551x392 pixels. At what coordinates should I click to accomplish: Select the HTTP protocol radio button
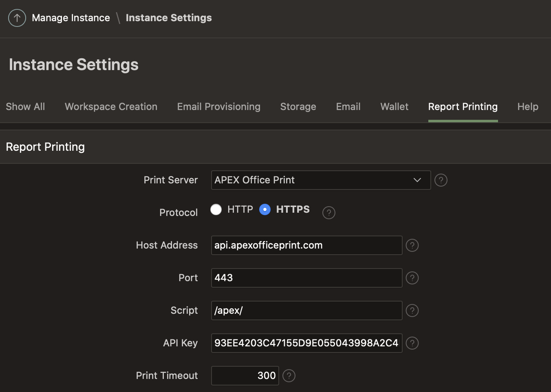coord(216,209)
